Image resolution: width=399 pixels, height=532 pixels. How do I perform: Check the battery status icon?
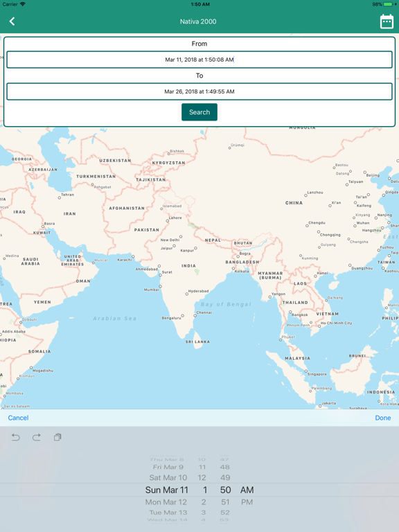388,4
